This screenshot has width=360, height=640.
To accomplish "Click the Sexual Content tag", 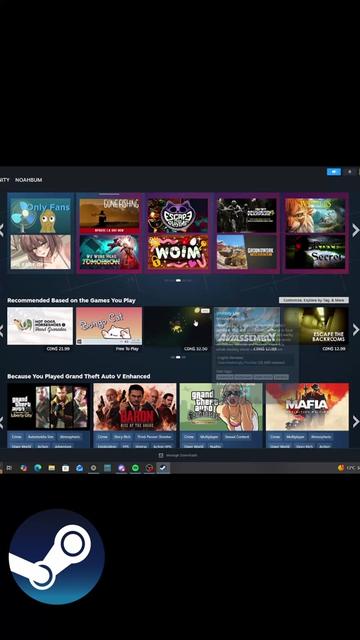I will pyautogui.click(x=237, y=437).
